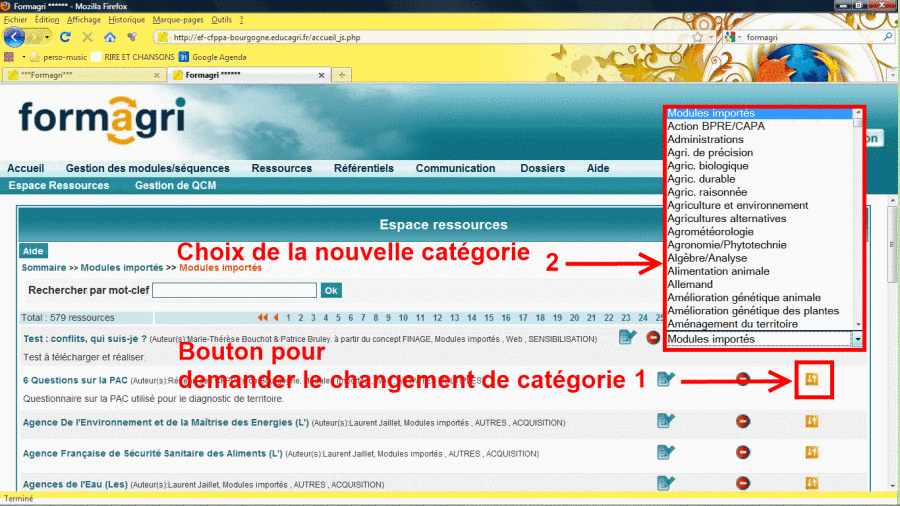The image size is (900, 506).
Task: Edit the Agences de l'Eau resource
Action: [x=665, y=483]
